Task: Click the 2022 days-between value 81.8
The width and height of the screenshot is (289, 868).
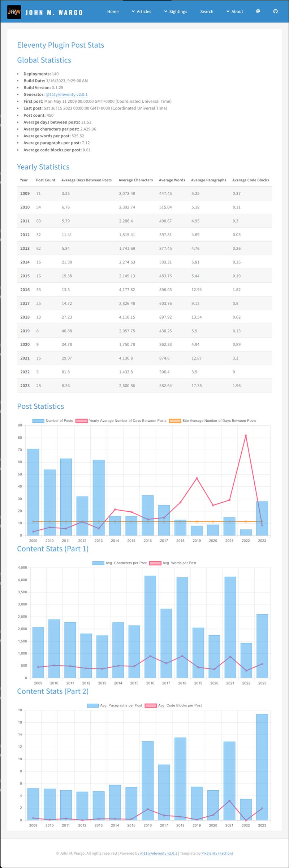Action: 66,372
